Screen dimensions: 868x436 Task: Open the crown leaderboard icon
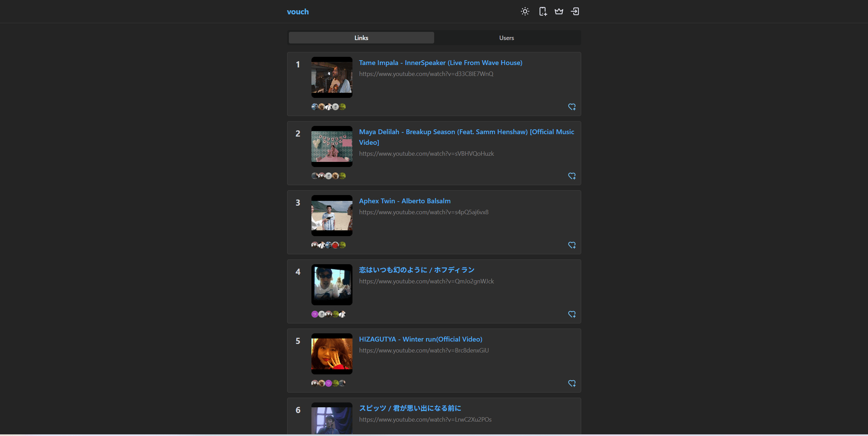click(x=559, y=11)
